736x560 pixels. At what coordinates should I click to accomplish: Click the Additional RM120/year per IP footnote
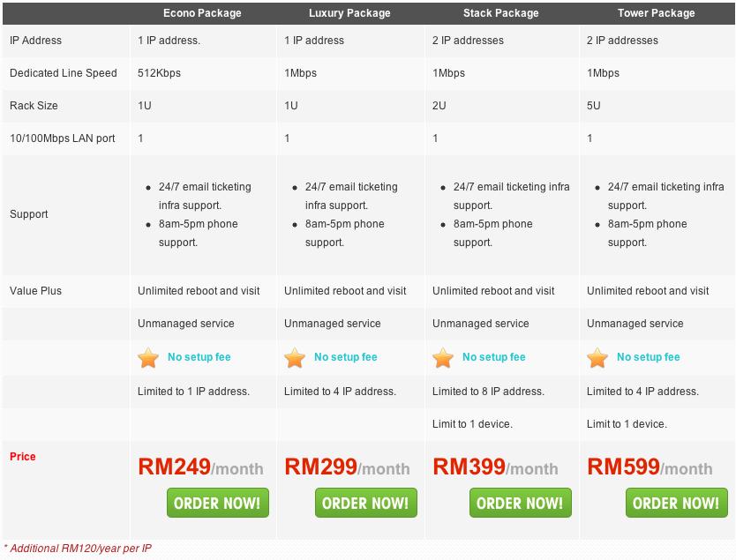78,549
